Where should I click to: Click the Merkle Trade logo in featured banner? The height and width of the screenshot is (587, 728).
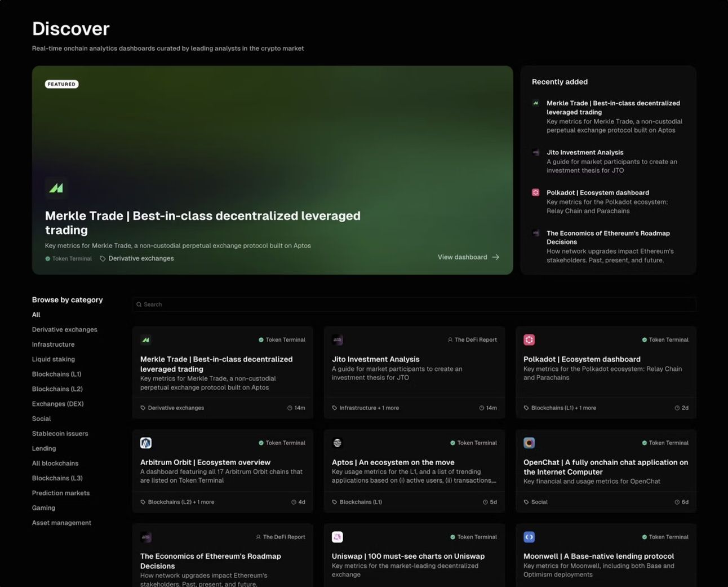[56, 188]
